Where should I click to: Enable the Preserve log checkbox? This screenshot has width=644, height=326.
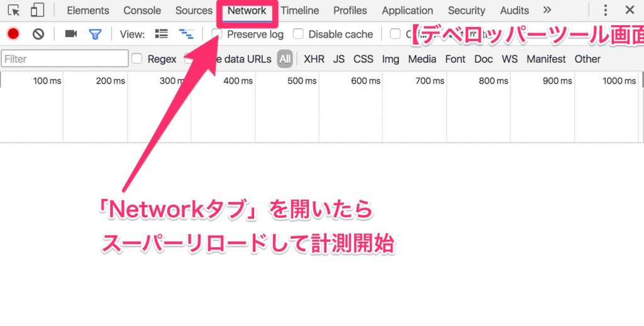pyautogui.click(x=217, y=34)
